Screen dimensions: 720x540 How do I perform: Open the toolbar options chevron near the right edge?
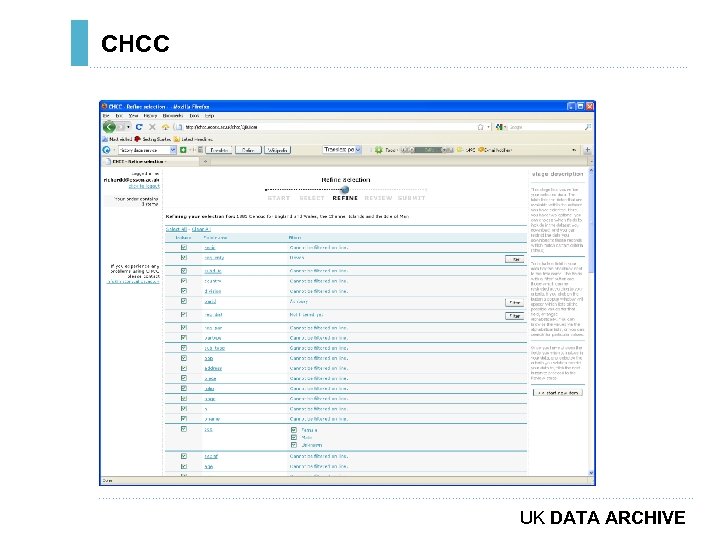coord(574,150)
